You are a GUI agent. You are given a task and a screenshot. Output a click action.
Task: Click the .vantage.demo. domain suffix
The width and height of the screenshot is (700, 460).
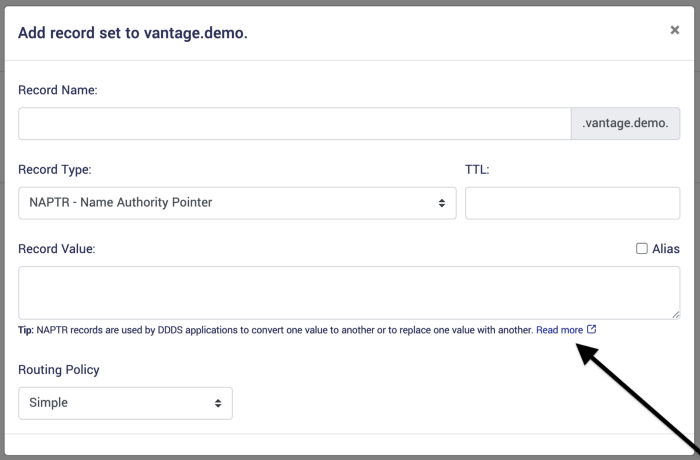click(625, 124)
